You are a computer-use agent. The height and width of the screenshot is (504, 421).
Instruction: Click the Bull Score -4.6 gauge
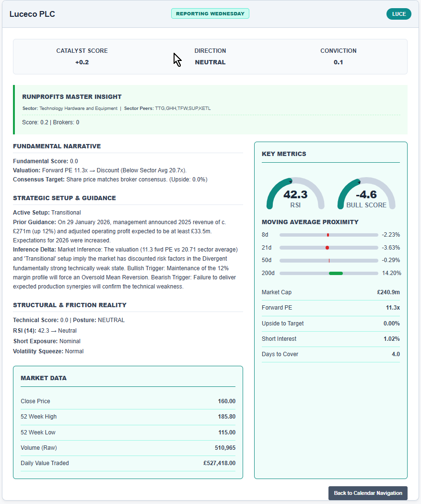pos(366,193)
